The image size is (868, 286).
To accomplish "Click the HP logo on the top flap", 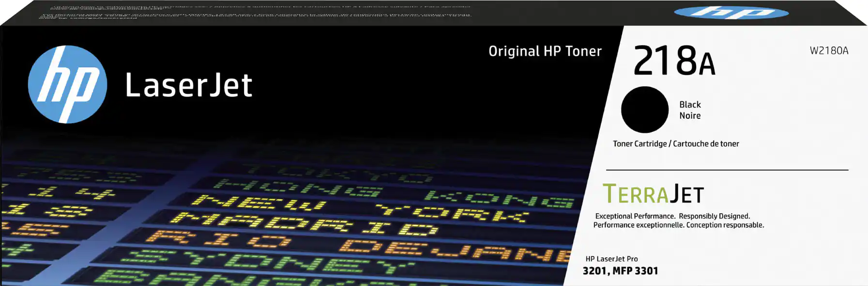I will 731,13.
